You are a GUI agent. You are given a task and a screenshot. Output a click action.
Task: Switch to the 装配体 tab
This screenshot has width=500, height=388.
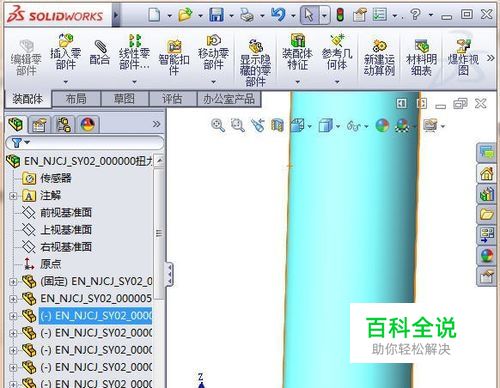pos(28,99)
